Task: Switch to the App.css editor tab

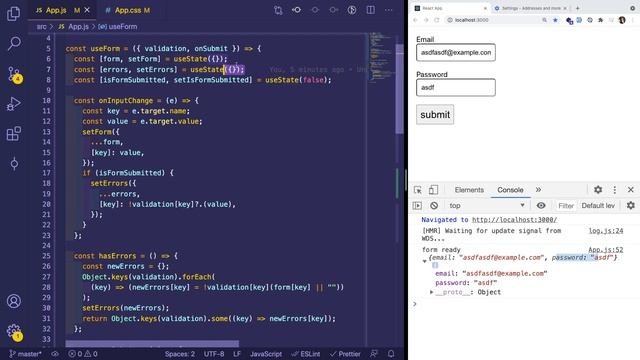Action: (128, 10)
